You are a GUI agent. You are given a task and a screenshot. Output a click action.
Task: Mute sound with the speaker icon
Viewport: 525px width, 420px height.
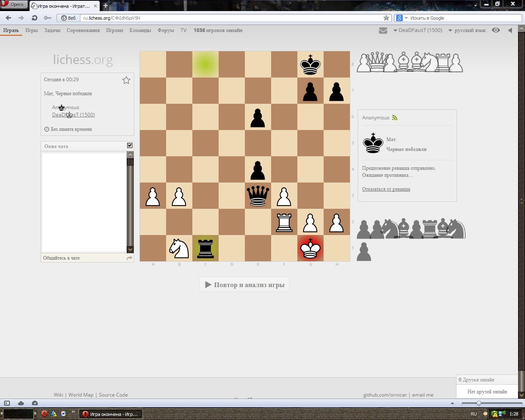point(510,30)
